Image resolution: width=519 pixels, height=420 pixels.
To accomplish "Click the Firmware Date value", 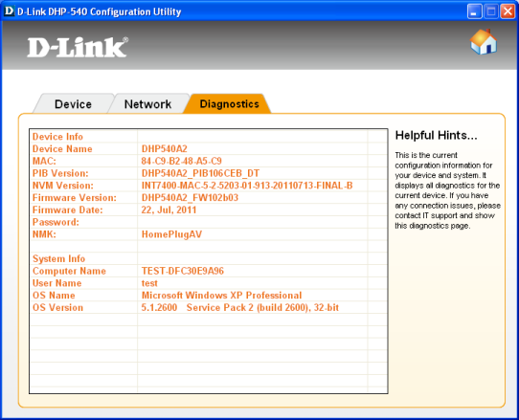I will click(x=169, y=210).
